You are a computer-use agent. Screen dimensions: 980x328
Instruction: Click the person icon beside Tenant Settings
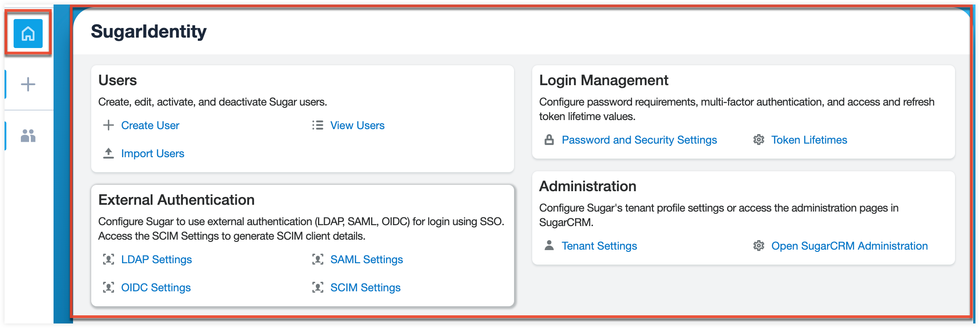pos(549,246)
